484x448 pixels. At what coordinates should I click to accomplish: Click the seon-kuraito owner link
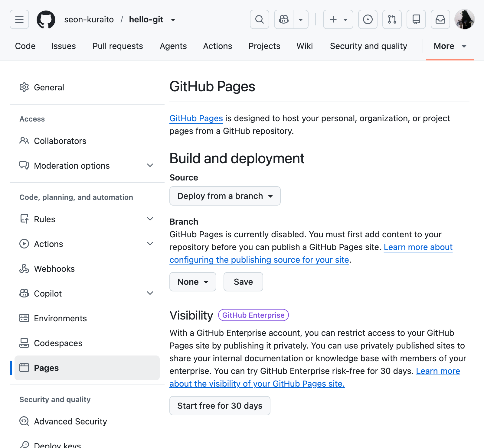click(x=89, y=20)
